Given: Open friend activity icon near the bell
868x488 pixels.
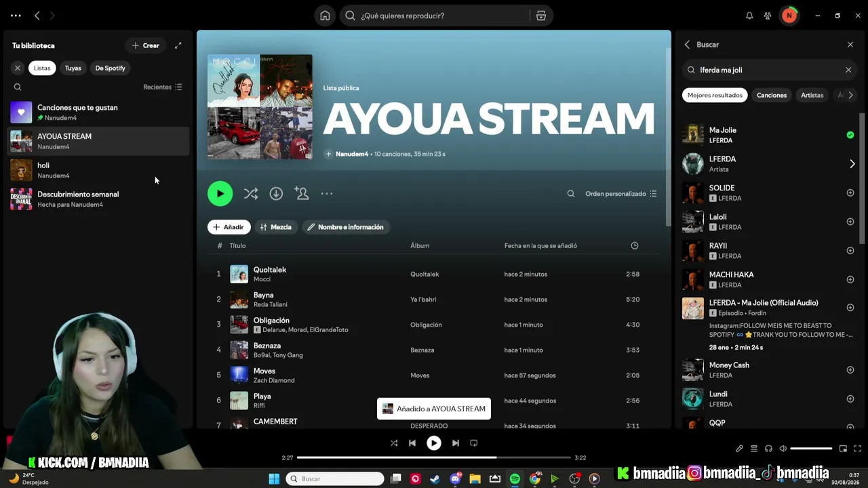Looking at the screenshot, I should [x=768, y=16].
